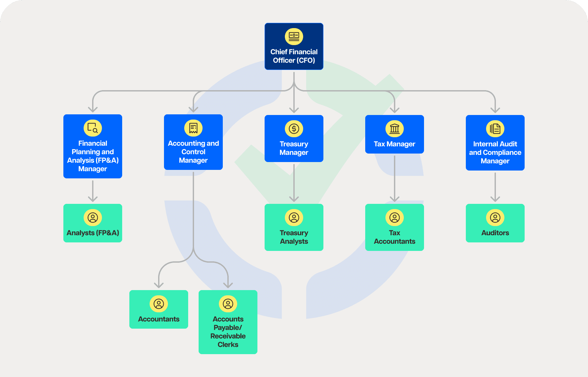Click the person icon on Tax Accountants

tap(395, 217)
